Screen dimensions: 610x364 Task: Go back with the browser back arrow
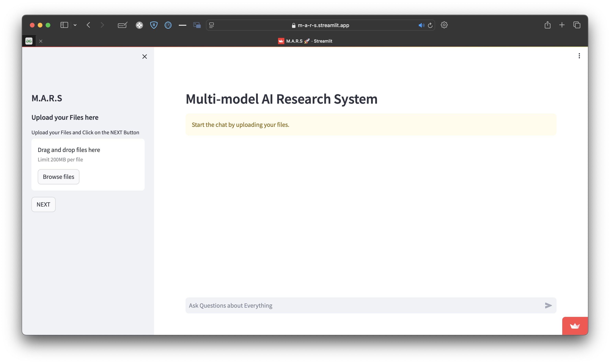pos(88,25)
